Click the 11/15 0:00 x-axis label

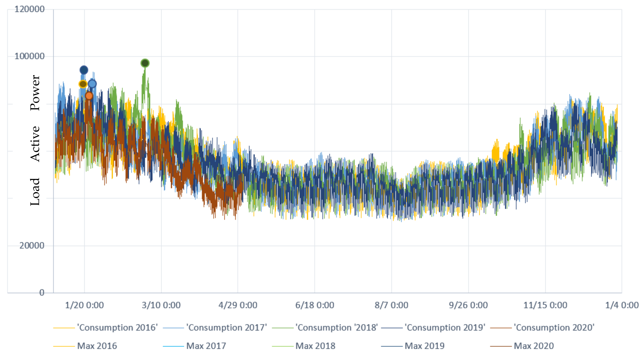545,305
